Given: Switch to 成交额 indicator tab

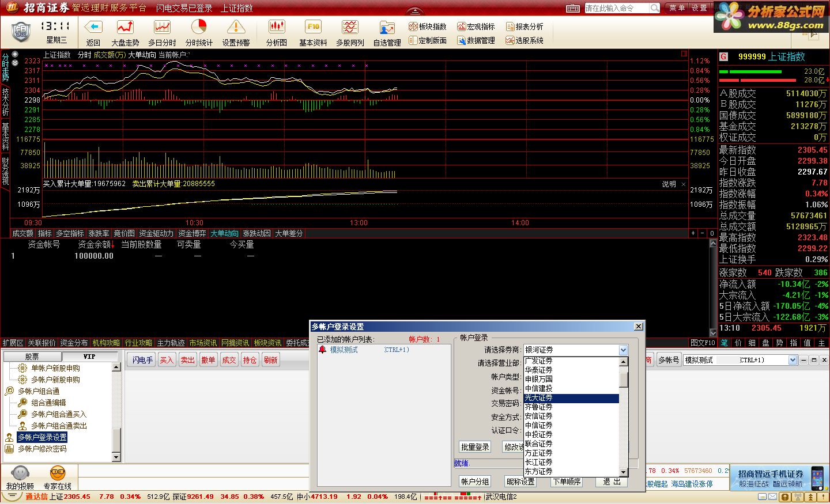Looking at the screenshot, I should (22, 233).
